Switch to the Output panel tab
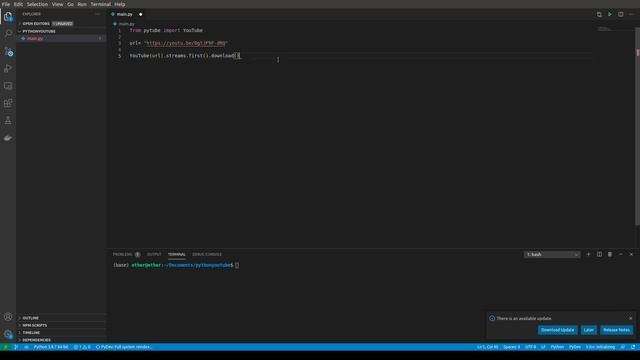 click(x=154, y=254)
